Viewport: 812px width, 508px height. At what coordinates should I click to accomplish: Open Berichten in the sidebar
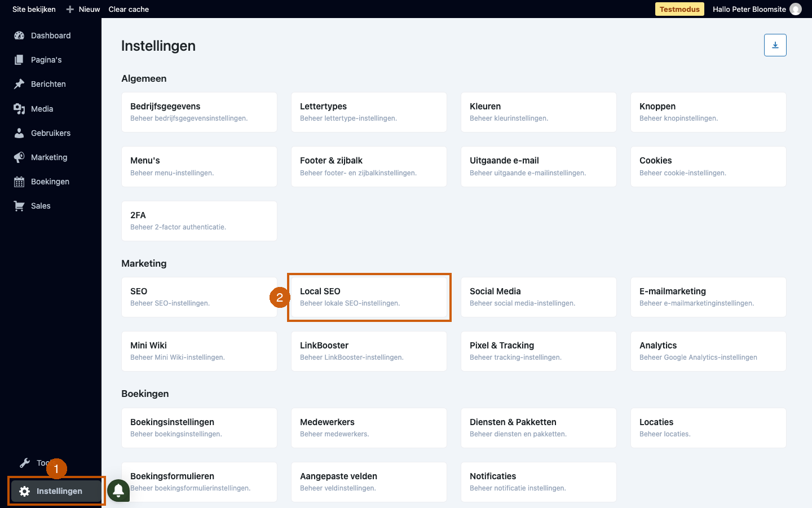pos(48,84)
